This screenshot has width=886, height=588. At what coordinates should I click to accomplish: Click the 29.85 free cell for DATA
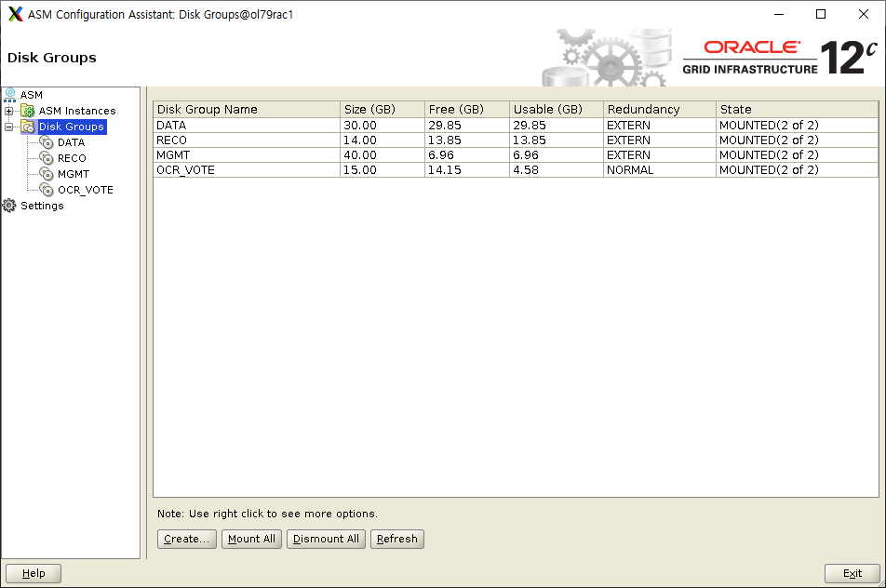click(x=467, y=125)
